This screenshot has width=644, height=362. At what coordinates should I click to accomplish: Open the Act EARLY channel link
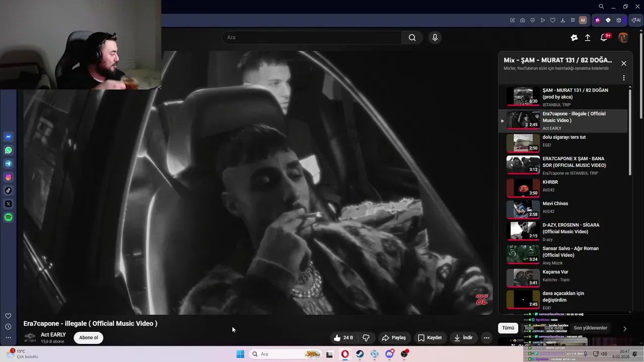point(53,335)
